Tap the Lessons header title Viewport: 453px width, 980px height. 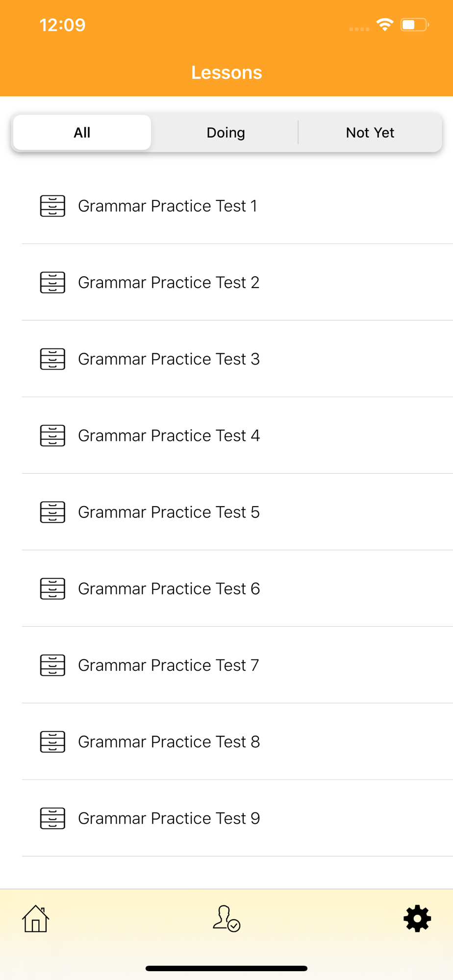pyautogui.click(x=226, y=73)
